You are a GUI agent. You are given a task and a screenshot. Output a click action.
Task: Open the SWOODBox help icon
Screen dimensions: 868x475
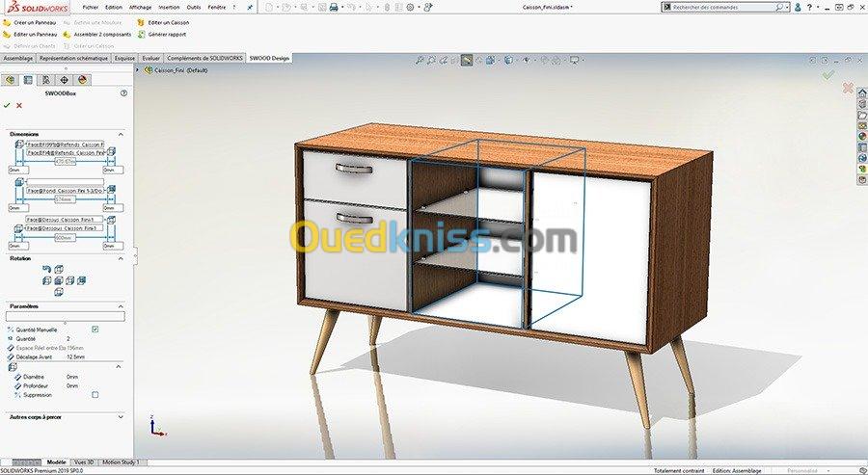pos(123,93)
